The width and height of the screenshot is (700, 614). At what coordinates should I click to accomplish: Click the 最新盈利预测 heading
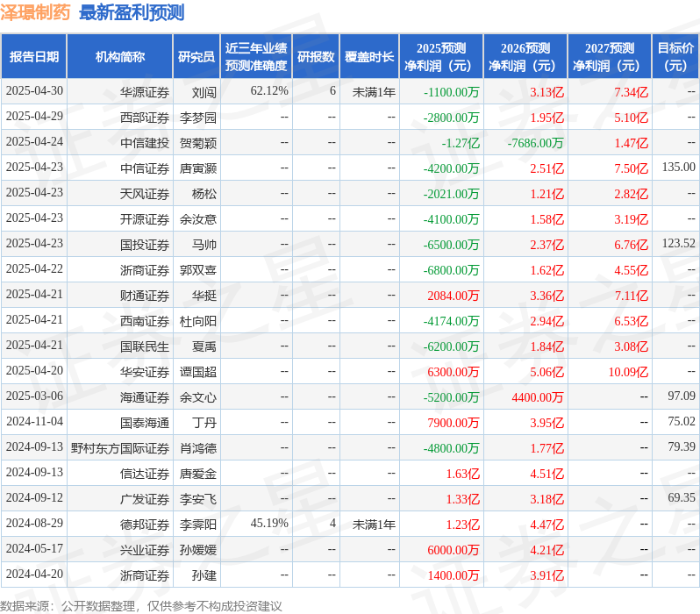(132, 12)
